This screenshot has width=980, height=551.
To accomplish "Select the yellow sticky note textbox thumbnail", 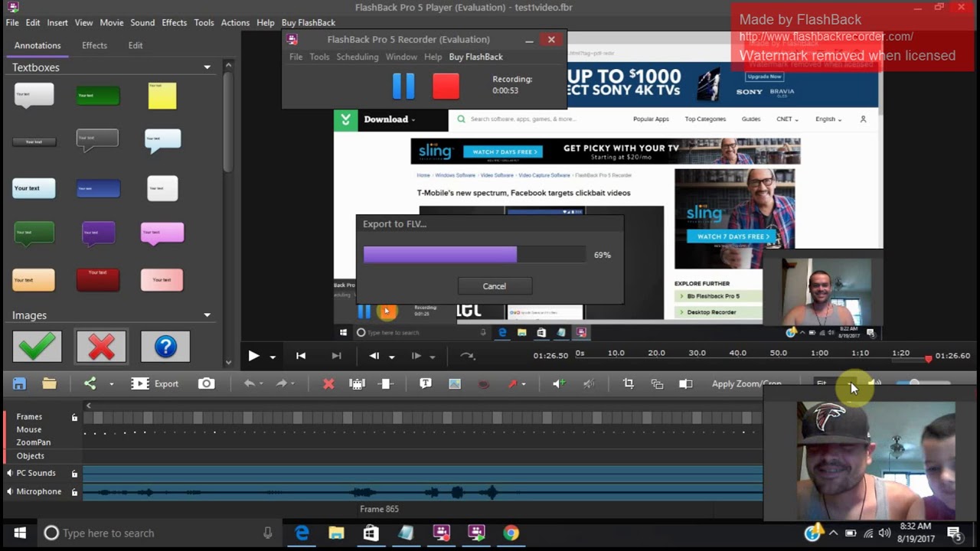I will click(x=162, y=96).
